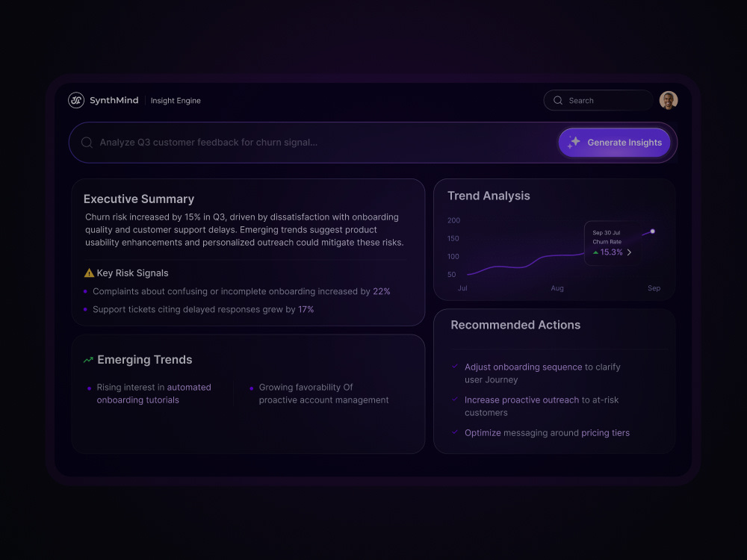This screenshot has height=560, width=747.
Task: Click 'Growing favorability Of proactive account management'
Action: tap(324, 393)
